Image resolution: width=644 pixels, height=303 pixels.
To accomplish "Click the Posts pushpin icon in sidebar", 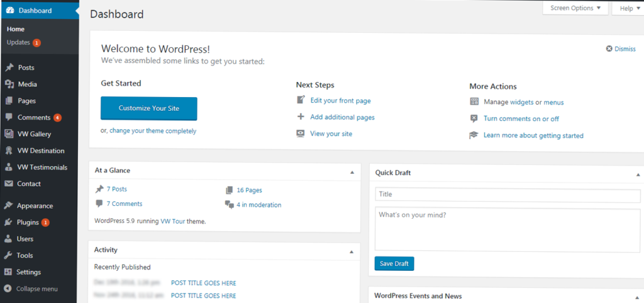I will click(x=9, y=67).
